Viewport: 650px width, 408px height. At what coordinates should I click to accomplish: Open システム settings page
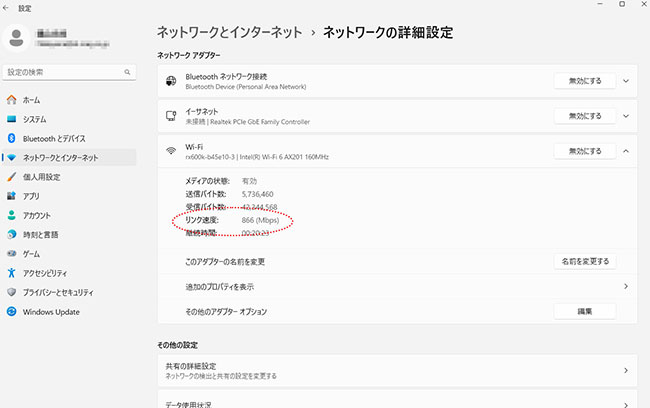(x=34, y=119)
